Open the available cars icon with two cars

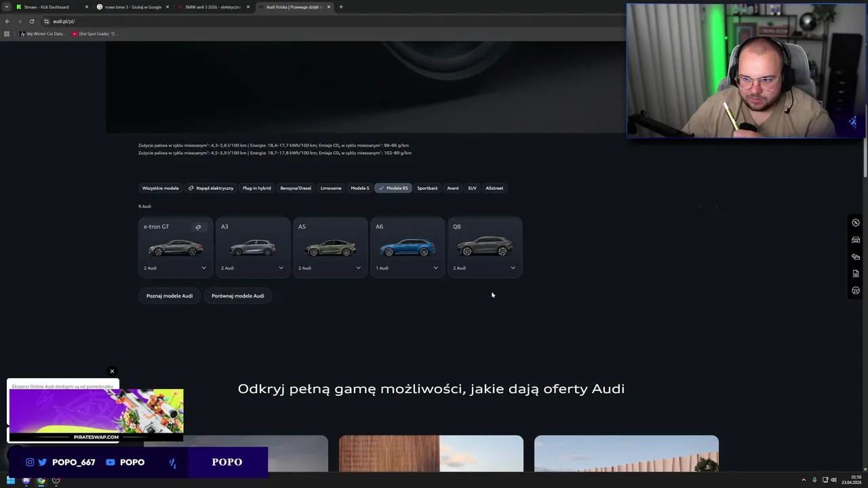point(856,257)
